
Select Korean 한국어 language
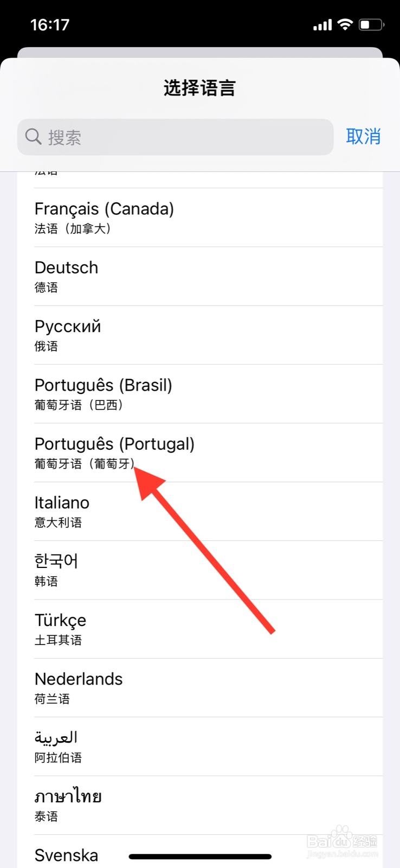[x=200, y=570]
